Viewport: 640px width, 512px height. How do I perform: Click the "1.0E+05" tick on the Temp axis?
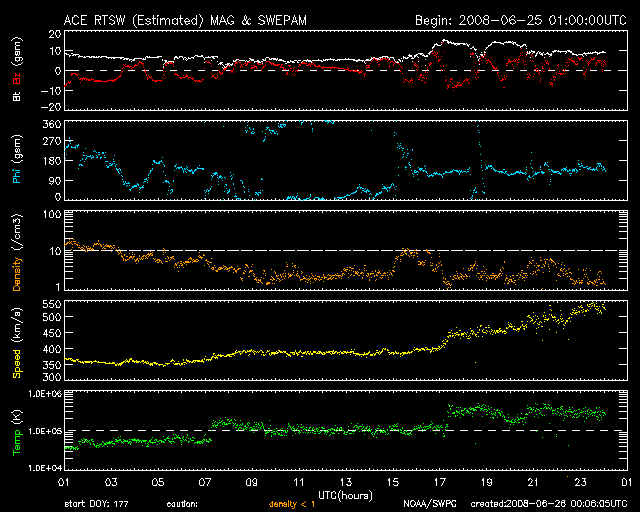(45, 431)
